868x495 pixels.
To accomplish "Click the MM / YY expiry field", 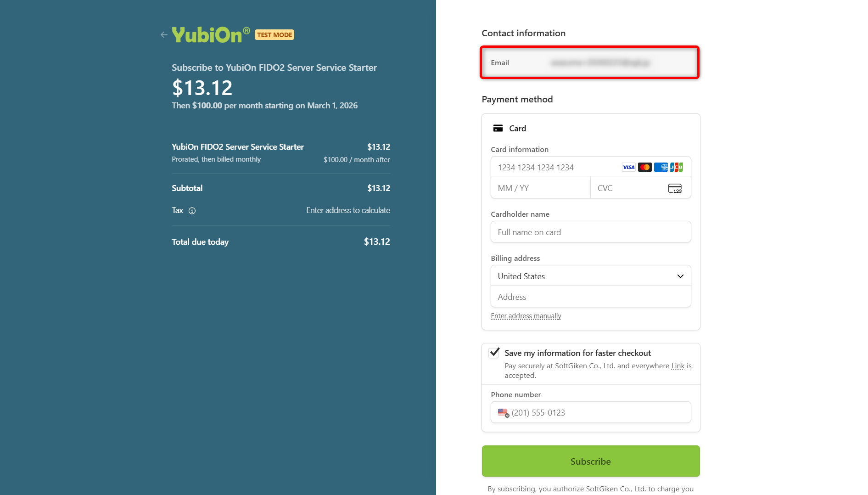I will tap(540, 188).
